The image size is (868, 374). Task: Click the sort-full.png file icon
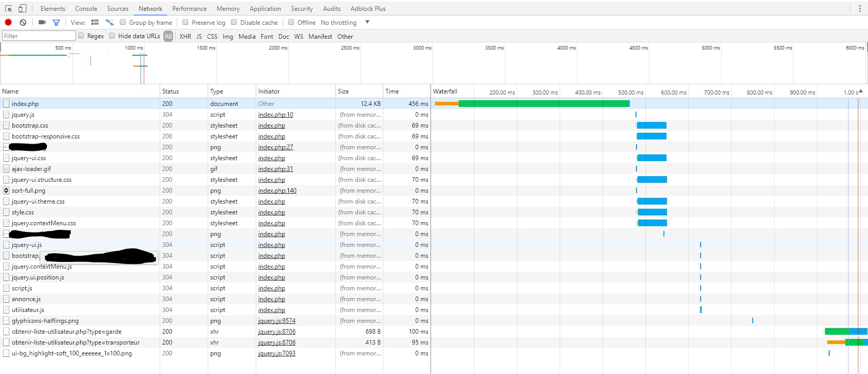6,191
